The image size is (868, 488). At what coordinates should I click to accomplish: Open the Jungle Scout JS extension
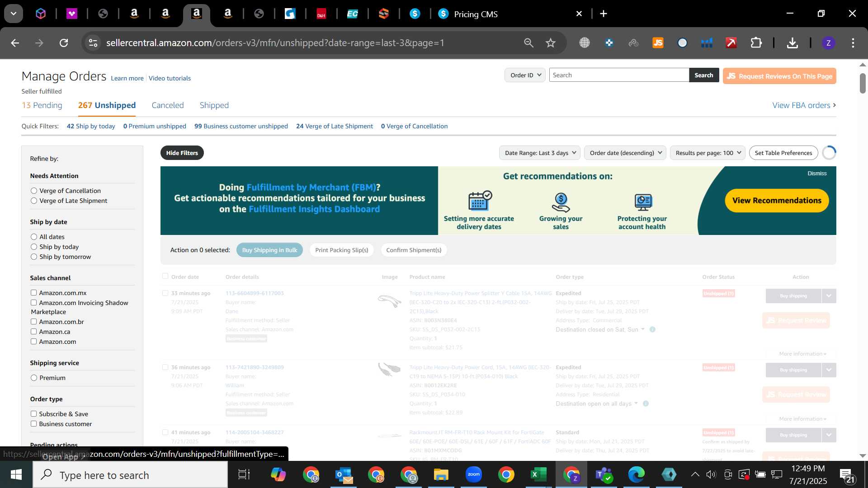658,43
